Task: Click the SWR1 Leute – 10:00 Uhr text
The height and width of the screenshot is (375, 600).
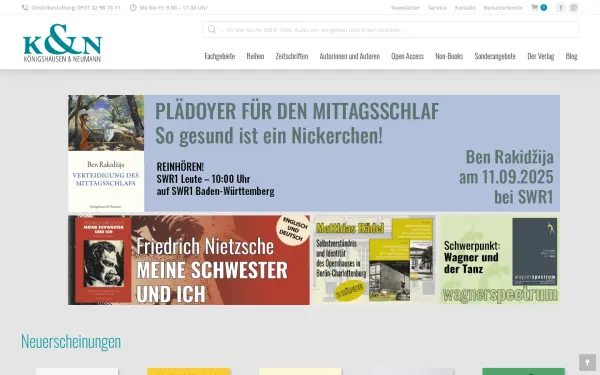Action: [203, 179]
